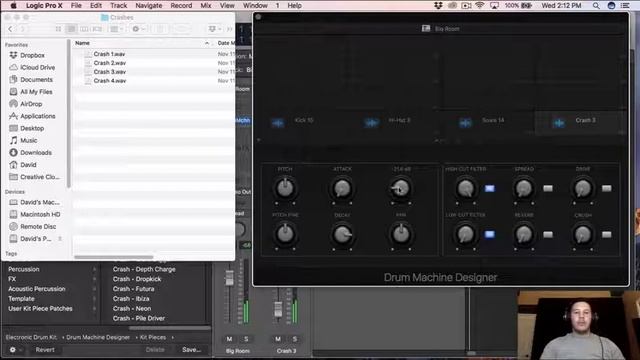Click the Revert button in library
Screen dimensions: 640x360
pos(45,350)
